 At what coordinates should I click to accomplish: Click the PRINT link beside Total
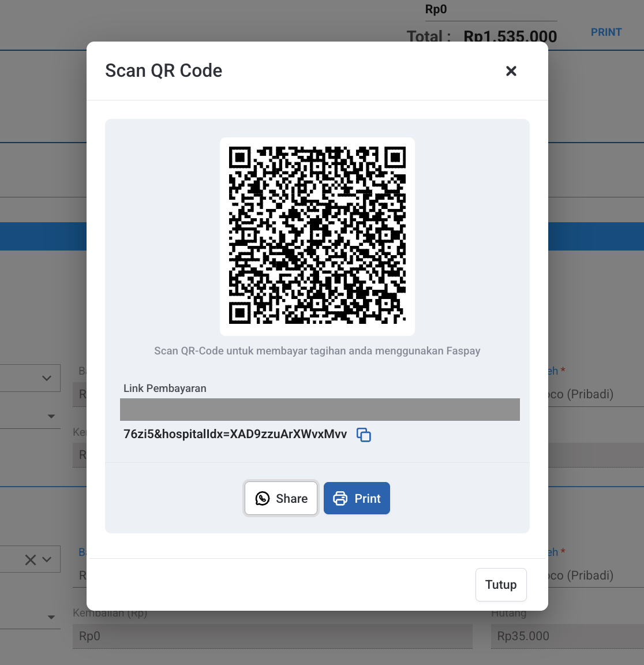606,32
